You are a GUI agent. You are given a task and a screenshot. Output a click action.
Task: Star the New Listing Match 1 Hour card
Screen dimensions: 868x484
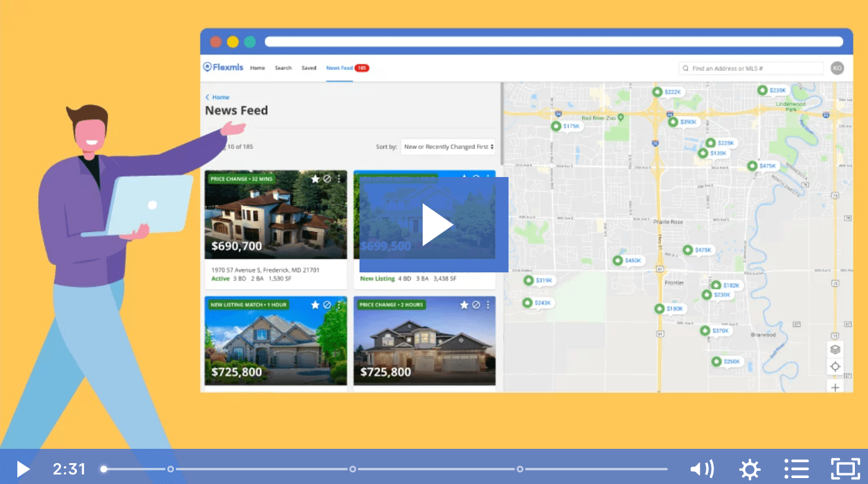(315, 305)
